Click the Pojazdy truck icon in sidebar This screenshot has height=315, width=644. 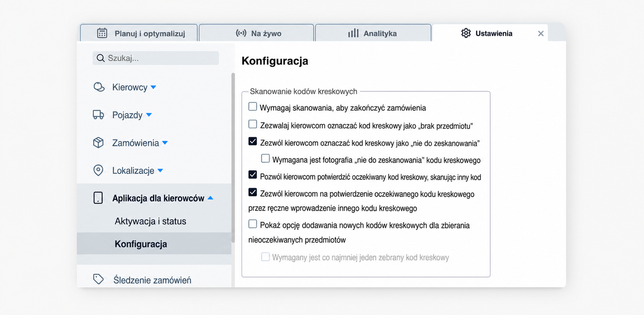[x=98, y=115]
